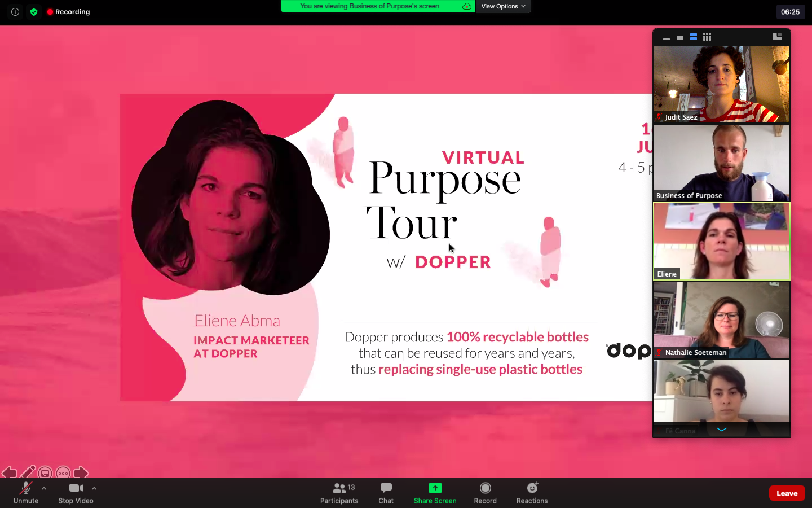This screenshot has width=812, height=508.
Task: Open the slideshow more options icon
Action: 63,473
